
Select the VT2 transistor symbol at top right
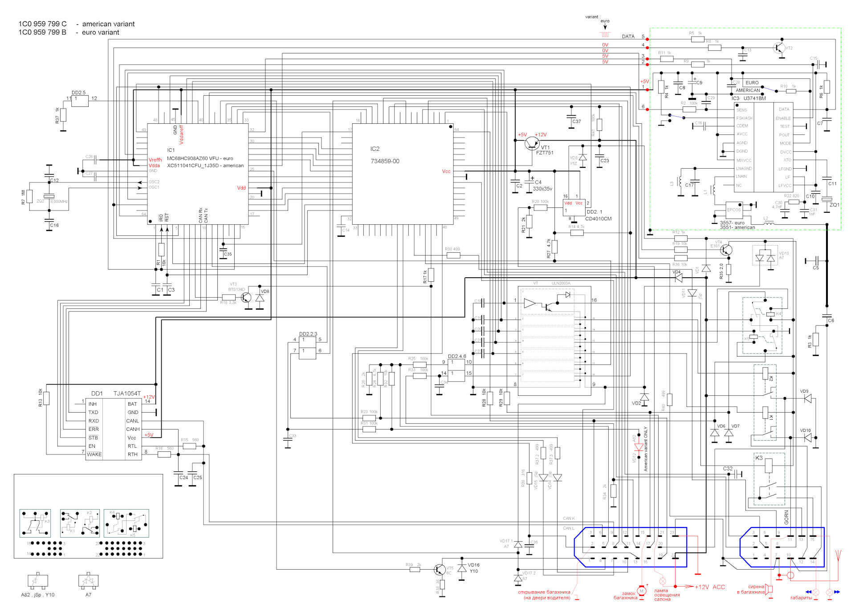[x=779, y=48]
